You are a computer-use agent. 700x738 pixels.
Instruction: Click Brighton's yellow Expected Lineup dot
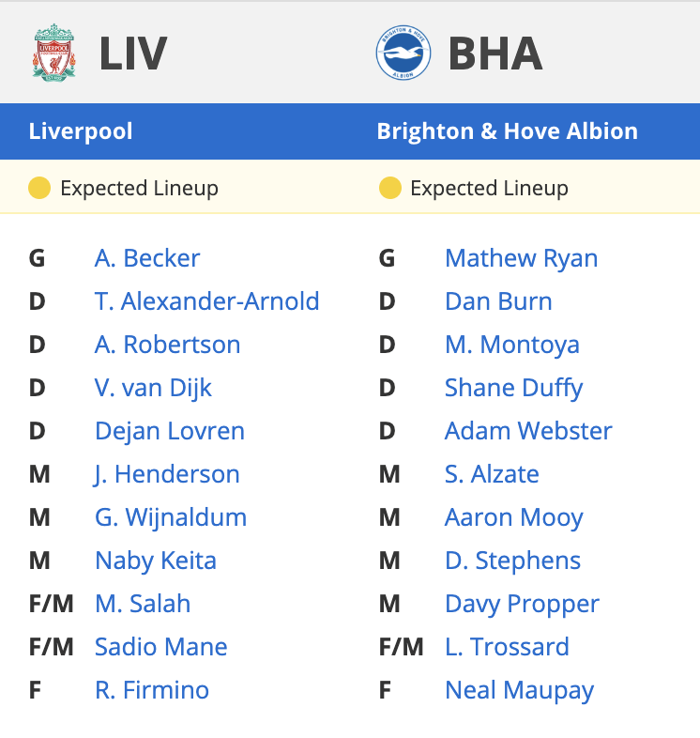click(390, 188)
